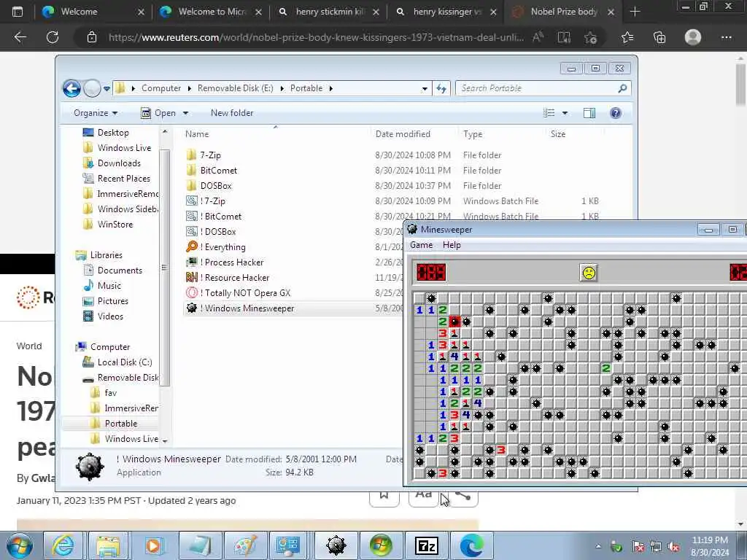Click the sad smiley face button in Minesweeper
Screen dimensions: 747x560
point(589,273)
